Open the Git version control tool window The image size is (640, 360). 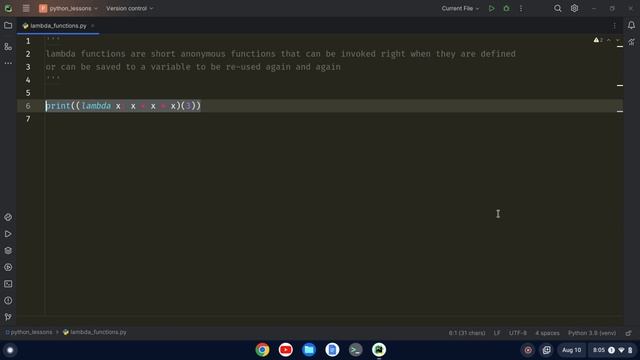tap(8, 317)
